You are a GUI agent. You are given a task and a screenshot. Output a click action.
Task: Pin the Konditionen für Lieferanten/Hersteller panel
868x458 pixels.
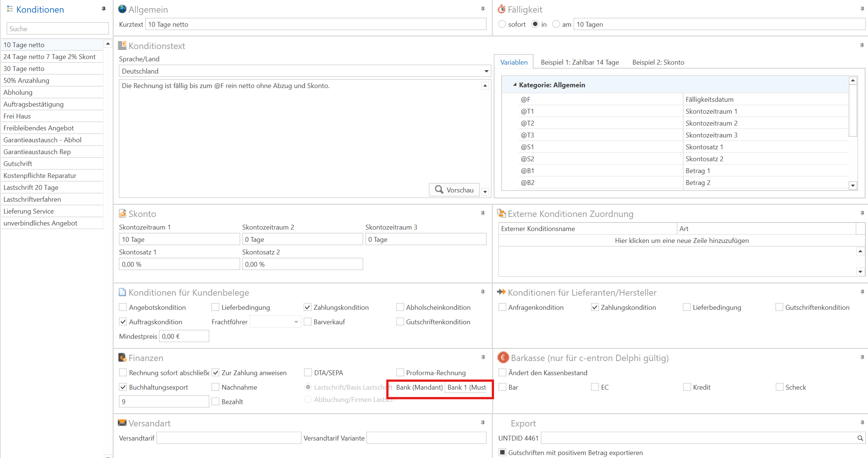pos(862,292)
